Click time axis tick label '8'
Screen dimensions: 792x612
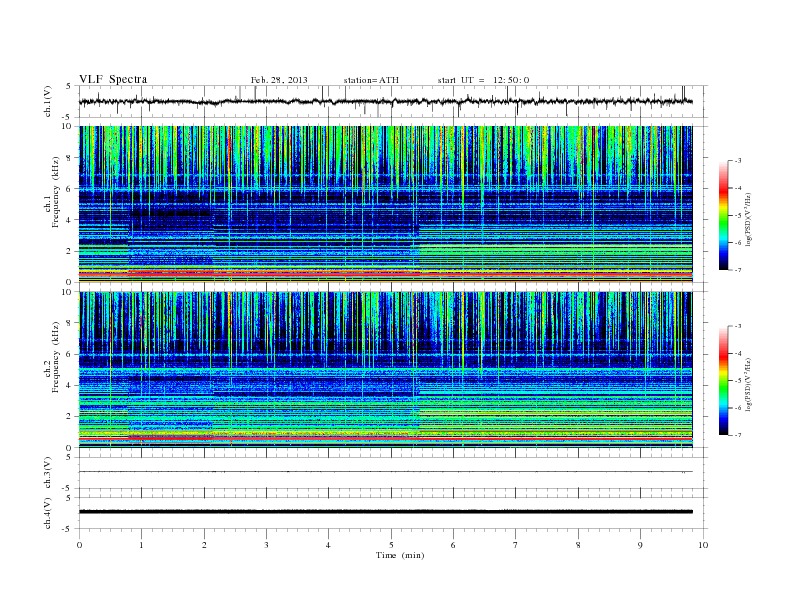tap(578, 545)
